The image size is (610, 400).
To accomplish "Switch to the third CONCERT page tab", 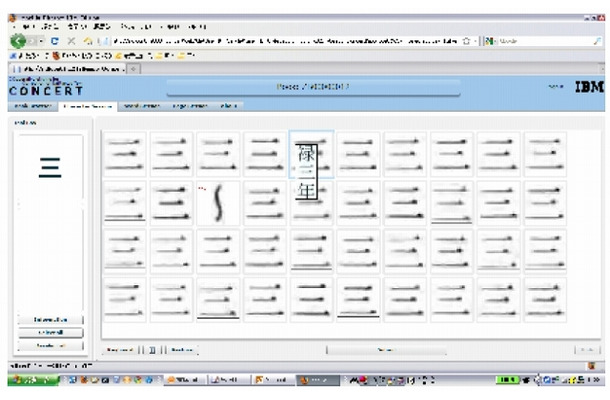I will 142,106.
